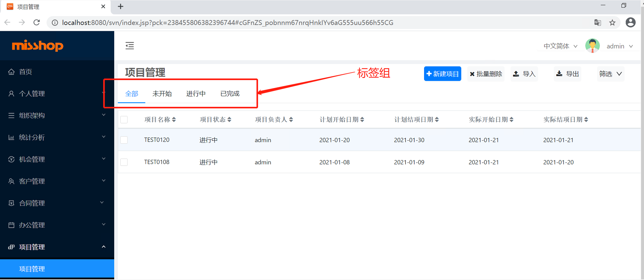Close the 项目管理 browser tab
This screenshot has height=280, width=644.
[103, 7]
